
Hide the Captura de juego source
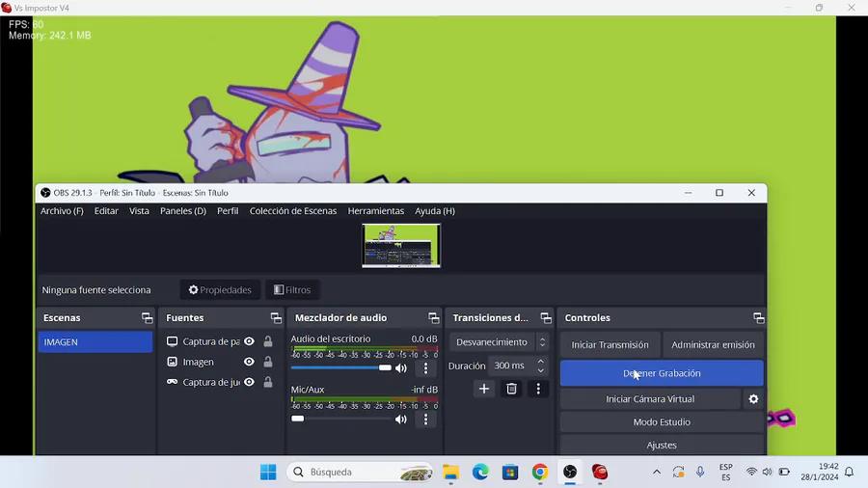coord(249,382)
